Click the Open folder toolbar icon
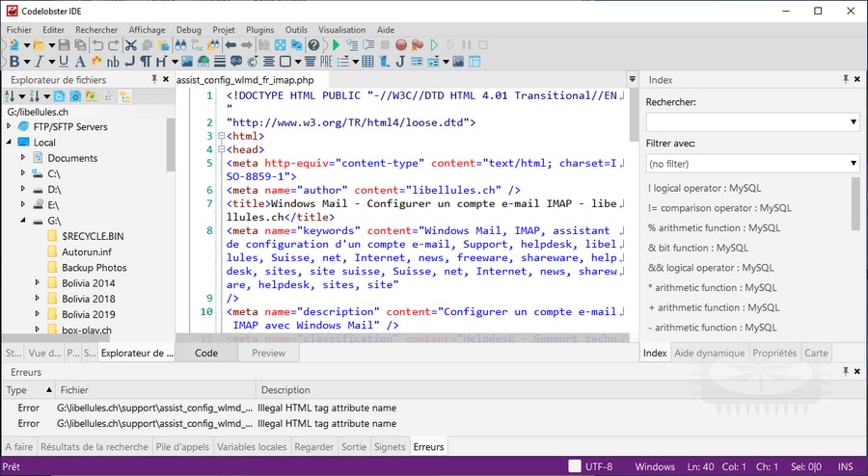 [39, 45]
